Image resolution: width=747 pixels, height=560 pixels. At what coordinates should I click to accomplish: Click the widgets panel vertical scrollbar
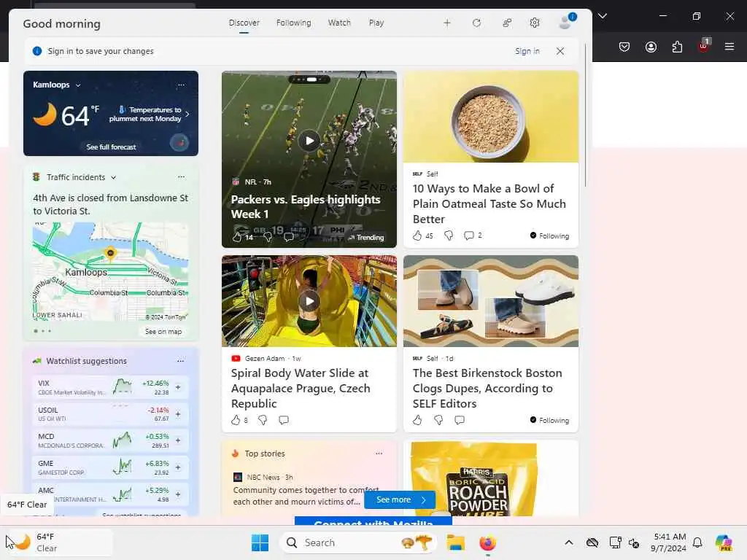(x=586, y=116)
